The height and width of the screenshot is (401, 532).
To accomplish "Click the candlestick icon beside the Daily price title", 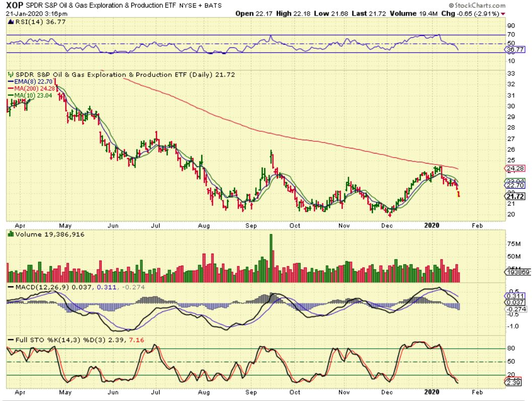I will click(x=11, y=74).
